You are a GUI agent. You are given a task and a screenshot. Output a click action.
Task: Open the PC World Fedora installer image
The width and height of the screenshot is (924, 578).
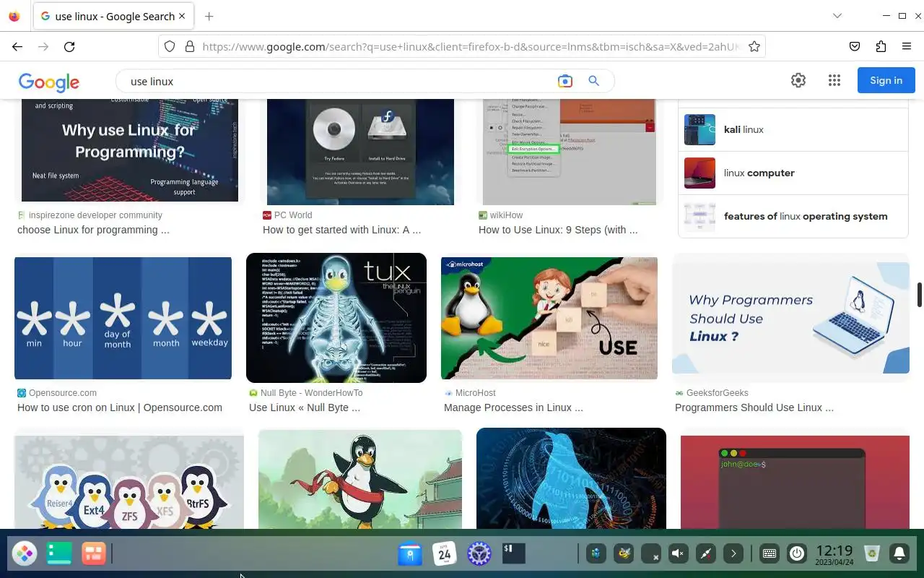(360, 152)
